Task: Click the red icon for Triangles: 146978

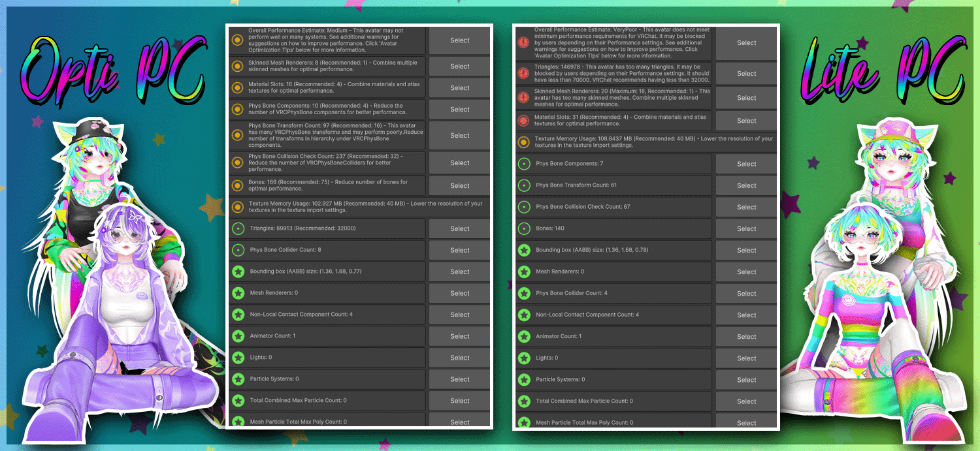Action: (523, 73)
